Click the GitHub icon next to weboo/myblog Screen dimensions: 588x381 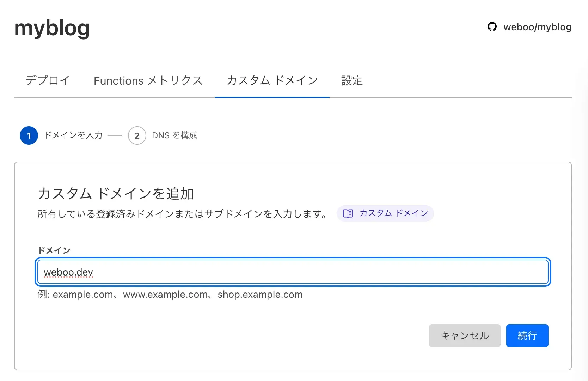pos(492,26)
